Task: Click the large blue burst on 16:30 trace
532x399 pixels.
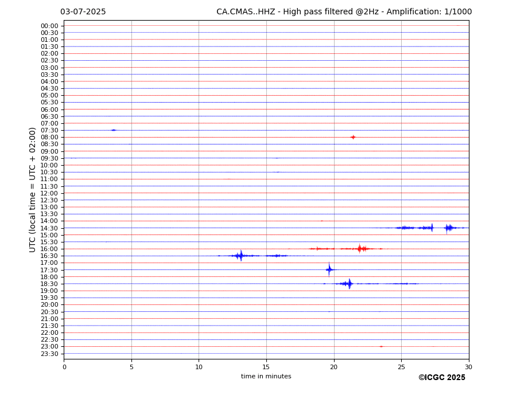Action: point(241,256)
